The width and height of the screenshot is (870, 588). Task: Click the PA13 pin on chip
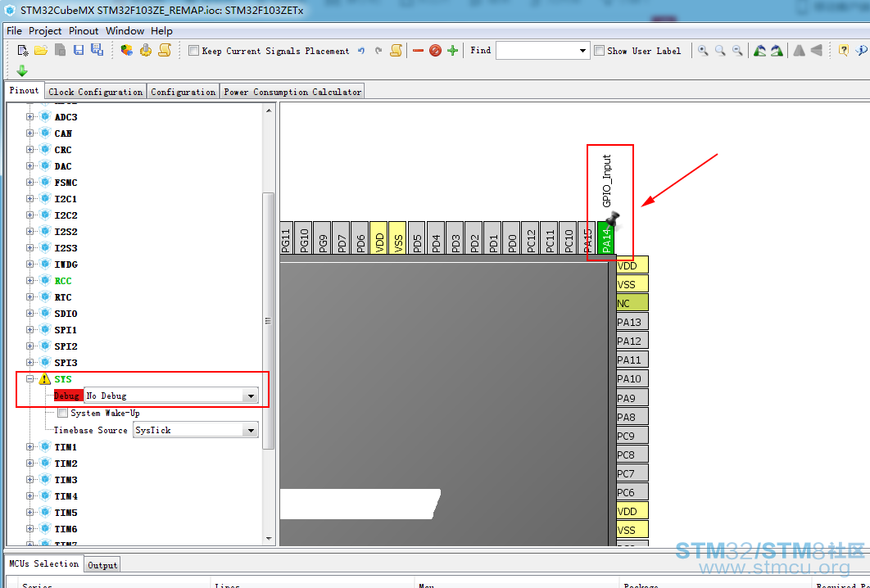click(x=632, y=322)
